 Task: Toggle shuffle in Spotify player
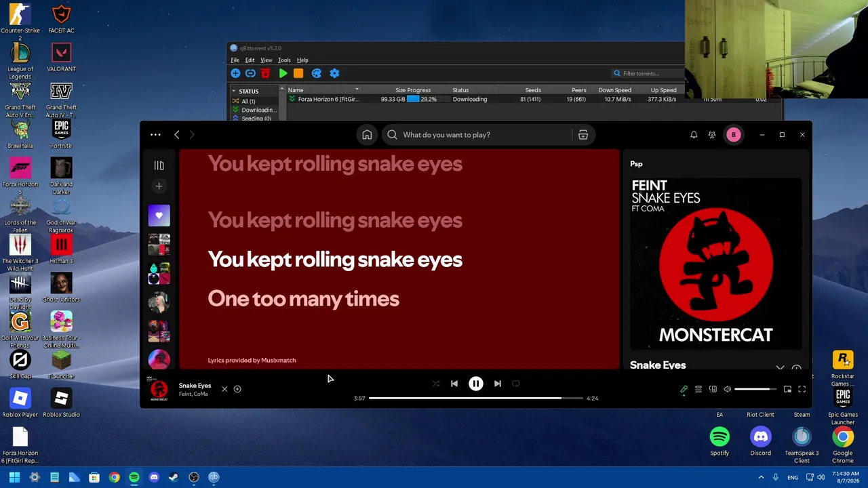coord(436,384)
